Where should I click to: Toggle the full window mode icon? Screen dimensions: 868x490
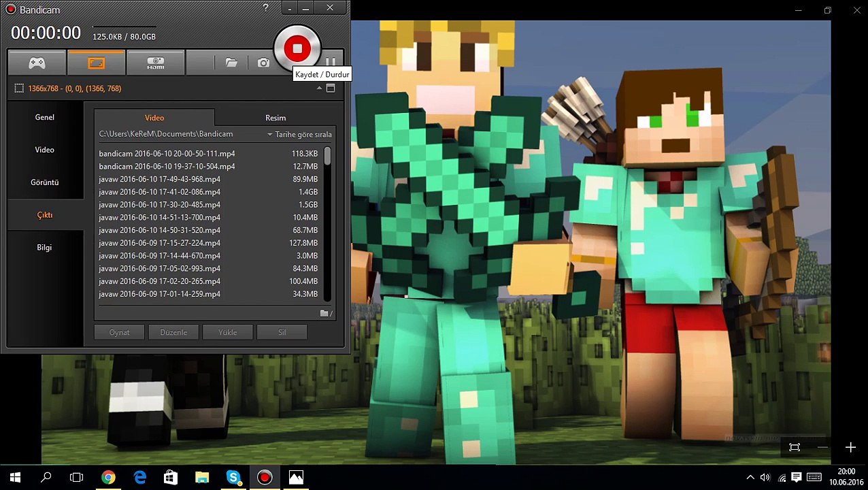click(x=331, y=88)
